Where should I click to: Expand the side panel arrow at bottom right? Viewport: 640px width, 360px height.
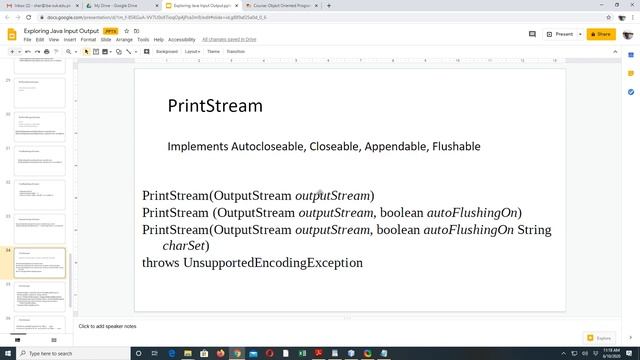coord(631,338)
